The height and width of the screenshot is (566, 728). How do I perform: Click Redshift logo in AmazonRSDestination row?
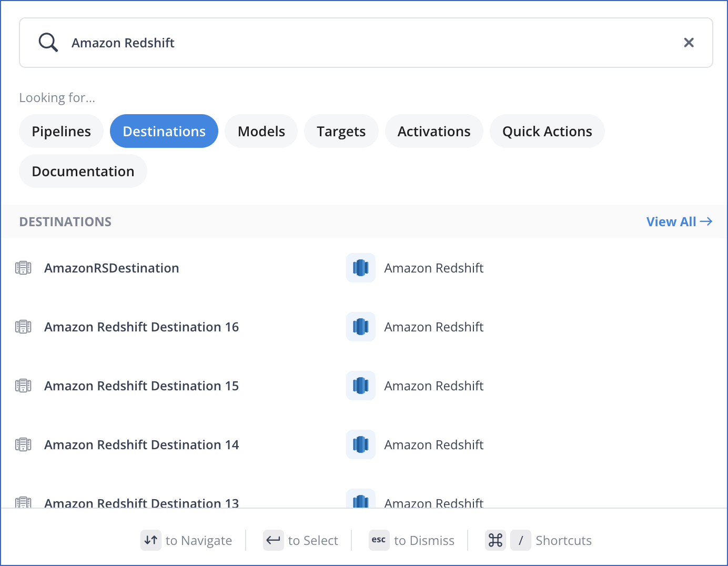tap(361, 268)
